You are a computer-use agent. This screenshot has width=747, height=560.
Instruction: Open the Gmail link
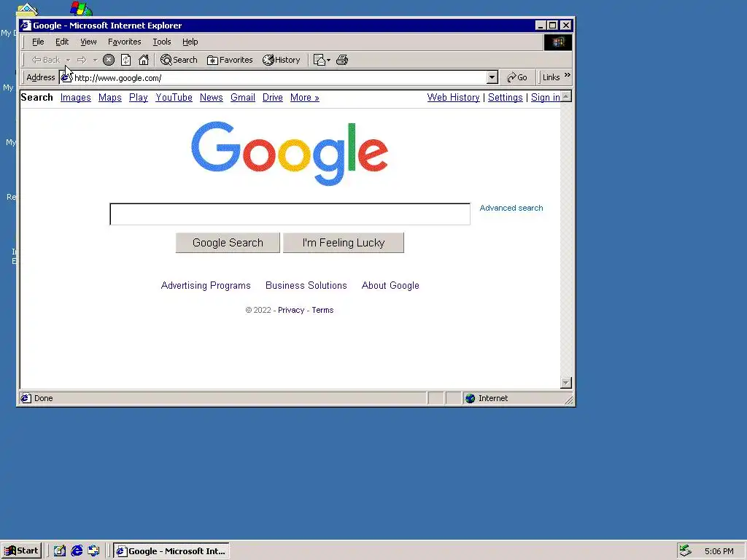click(243, 98)
